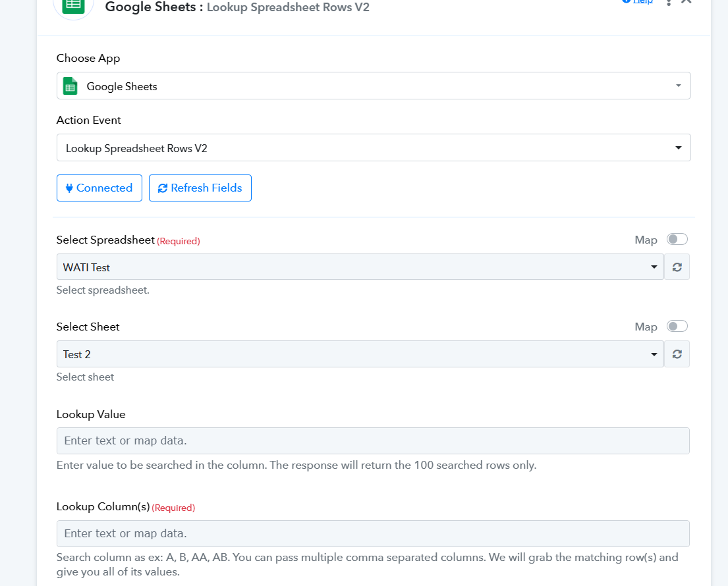
Task: Click the Lookup Value label
Action: coord(91,414)
